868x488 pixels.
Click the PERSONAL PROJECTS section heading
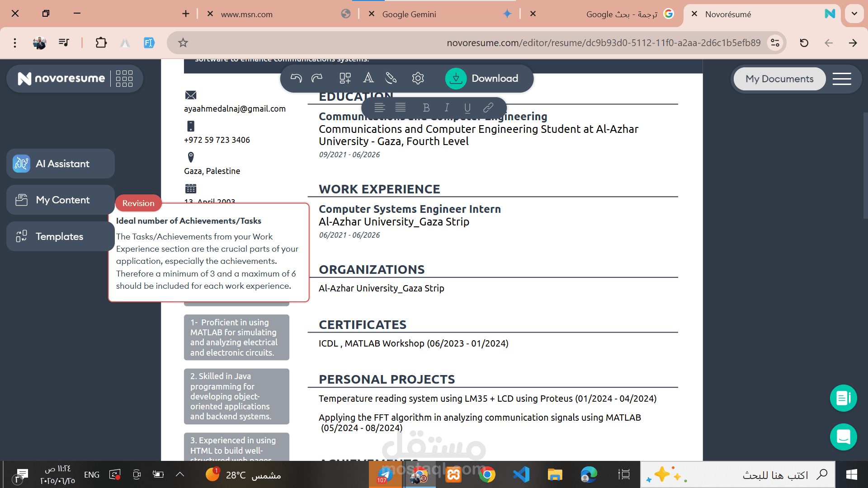tap(387, 380)
